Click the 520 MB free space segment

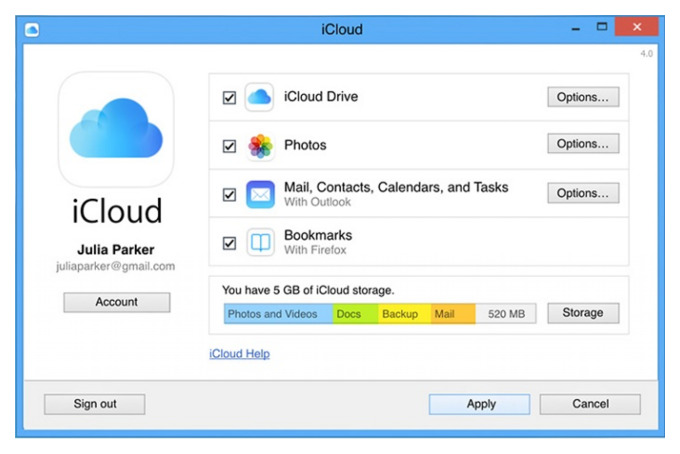506,314
